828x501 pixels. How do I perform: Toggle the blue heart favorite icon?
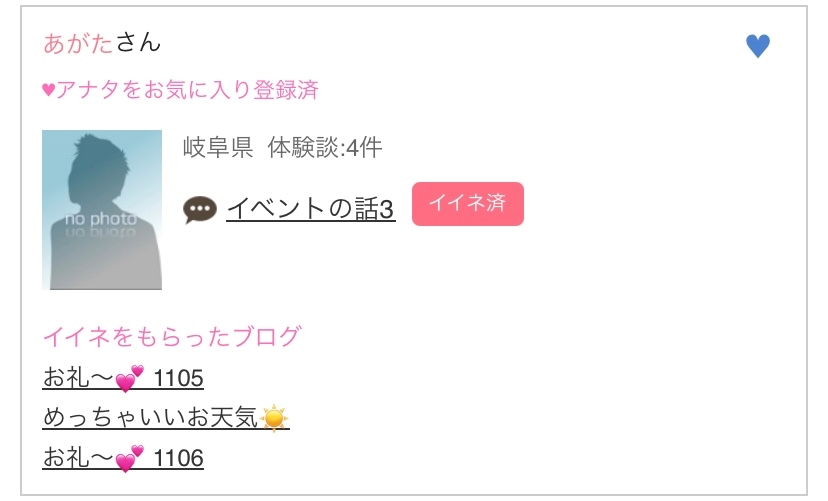coord(758,46)
